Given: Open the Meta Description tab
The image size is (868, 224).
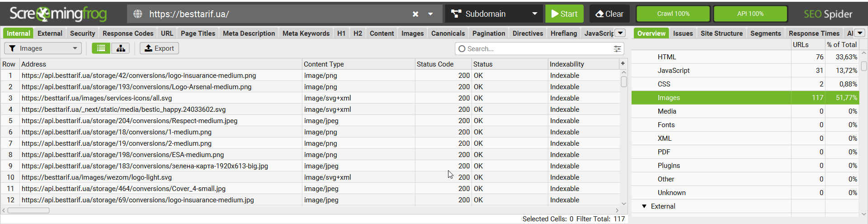Looking at the screenshot, I should [249, 33].
